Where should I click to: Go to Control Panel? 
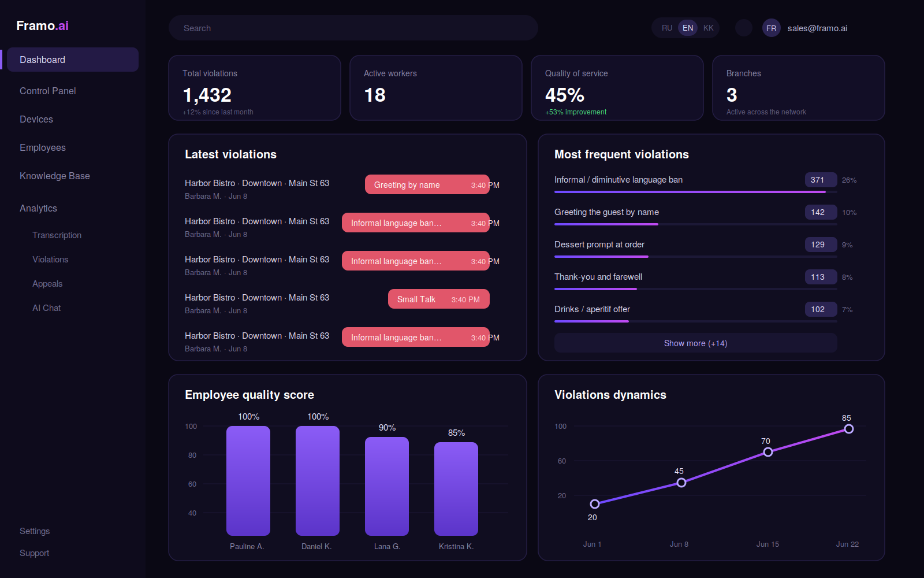tap(48, 91)
